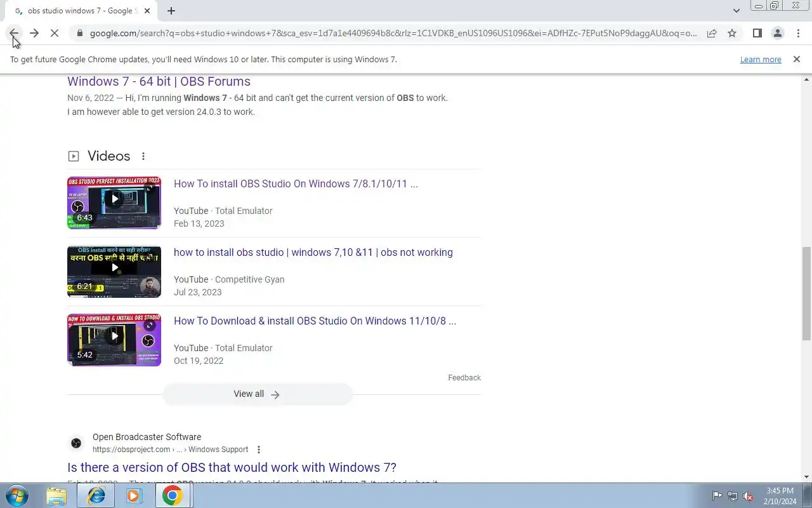This screenshot has width=812, height=508.
Task: Open a new tab with the plus button
Action: [171, 11]
